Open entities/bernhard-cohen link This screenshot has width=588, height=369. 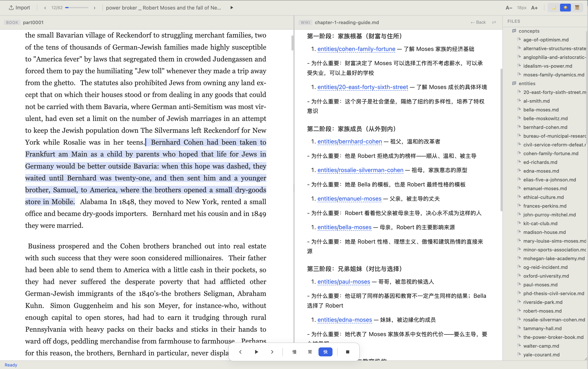[350, 142]
